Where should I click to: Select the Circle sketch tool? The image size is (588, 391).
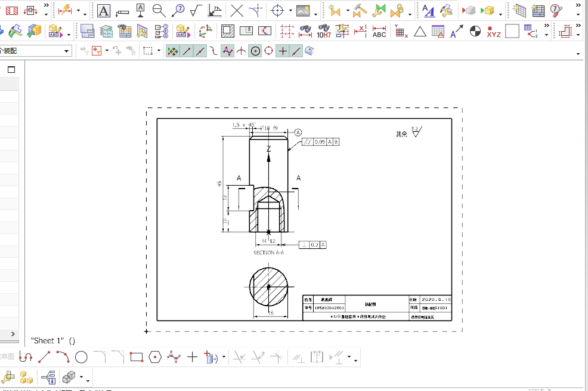[81, 357]
